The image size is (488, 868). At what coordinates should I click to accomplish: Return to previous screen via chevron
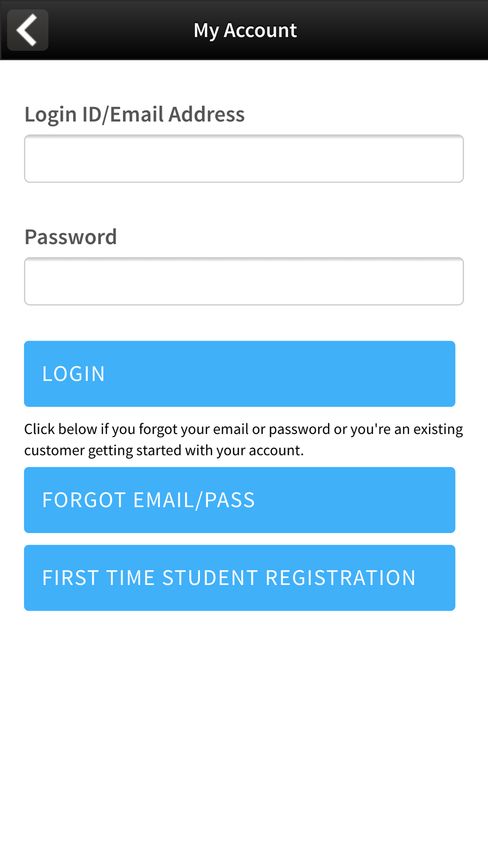pos(28,30)
